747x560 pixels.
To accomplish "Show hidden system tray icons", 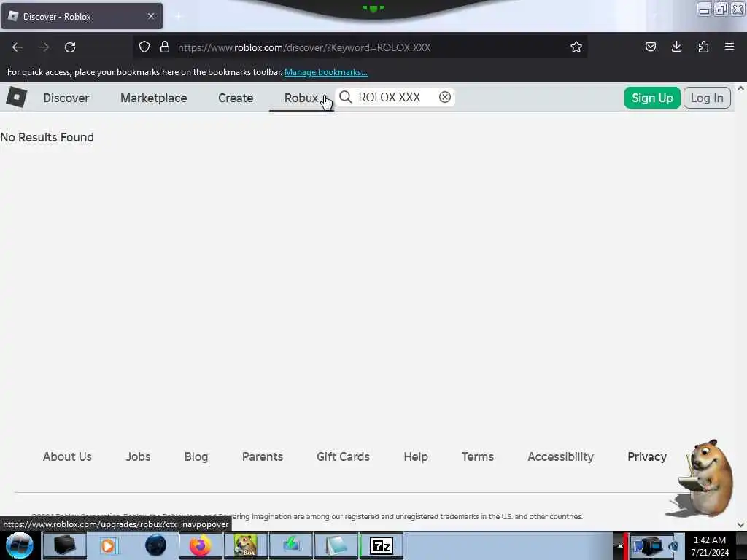I will 620,545.
